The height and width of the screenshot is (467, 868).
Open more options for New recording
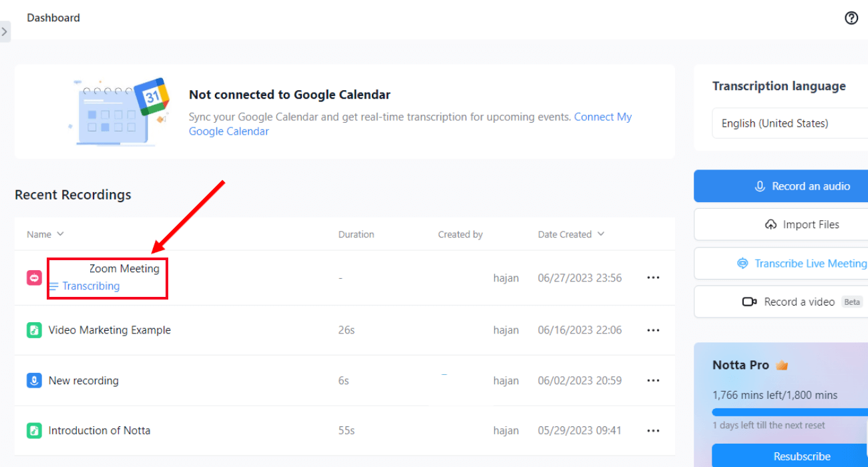[653, 381]
